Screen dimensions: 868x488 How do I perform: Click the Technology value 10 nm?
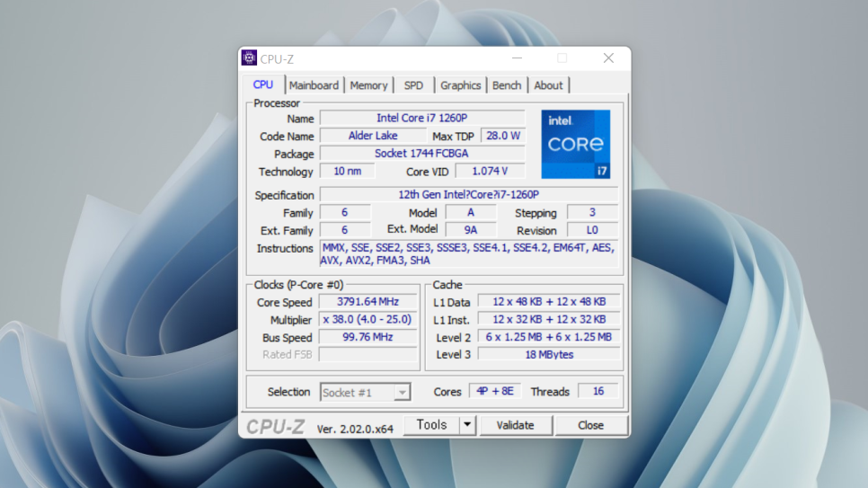[348, 171]
